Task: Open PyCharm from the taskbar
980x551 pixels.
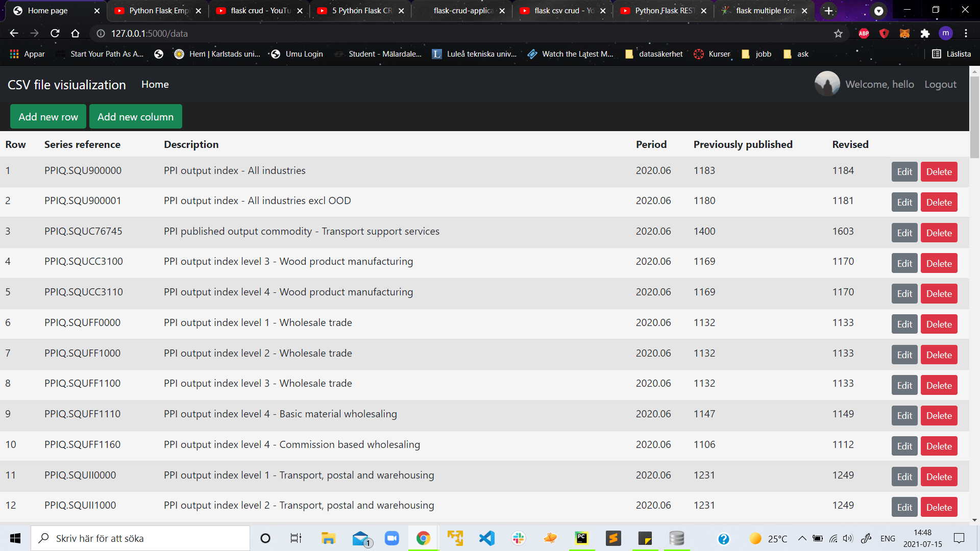Action: coord(581,538)
